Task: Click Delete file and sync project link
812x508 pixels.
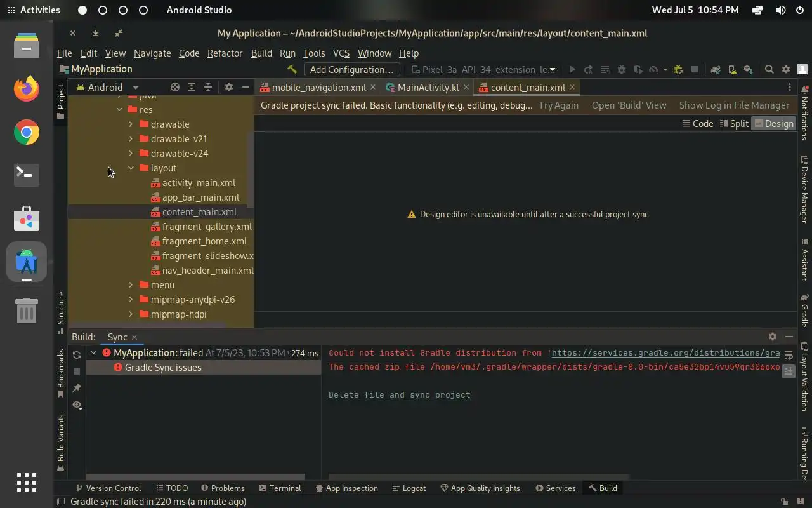Action: pyautogui.click(x=400, y=394)
